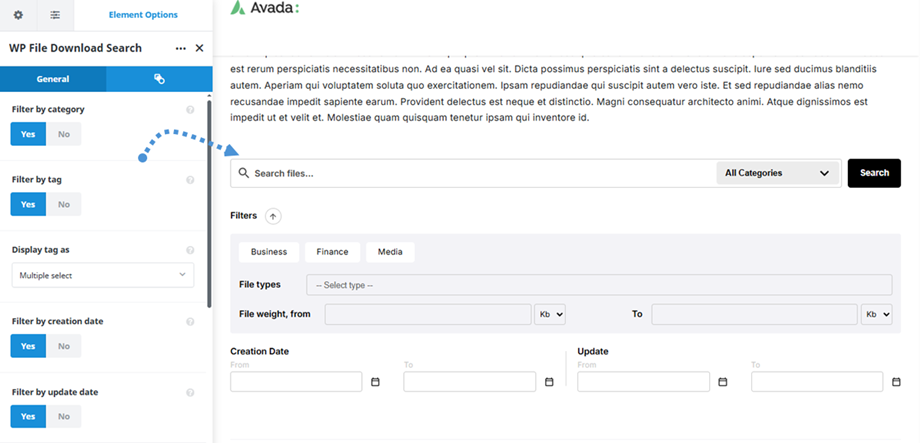Viewport: 920px width, 443px height.
Task: Set Filter by creation date to No
Action: click(63, 346)
